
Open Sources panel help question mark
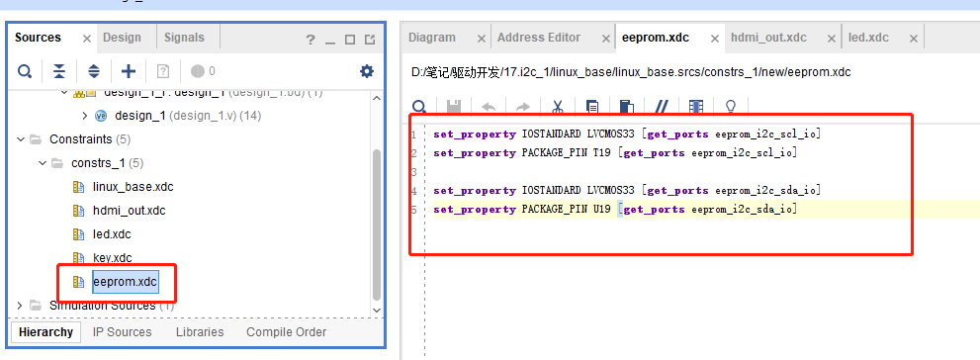click(x=311, y=40)
